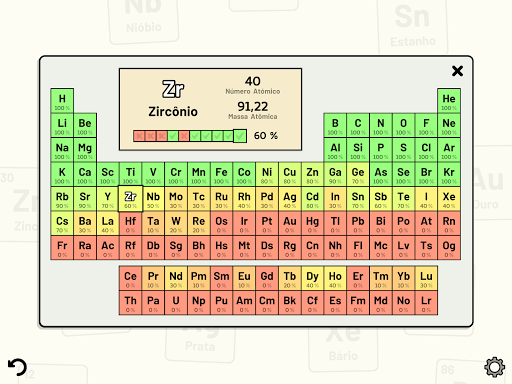Choose the Tin (Sn) cell
Image resolution: width=512 pixels, height=384 pixels.
click(358, 199)
